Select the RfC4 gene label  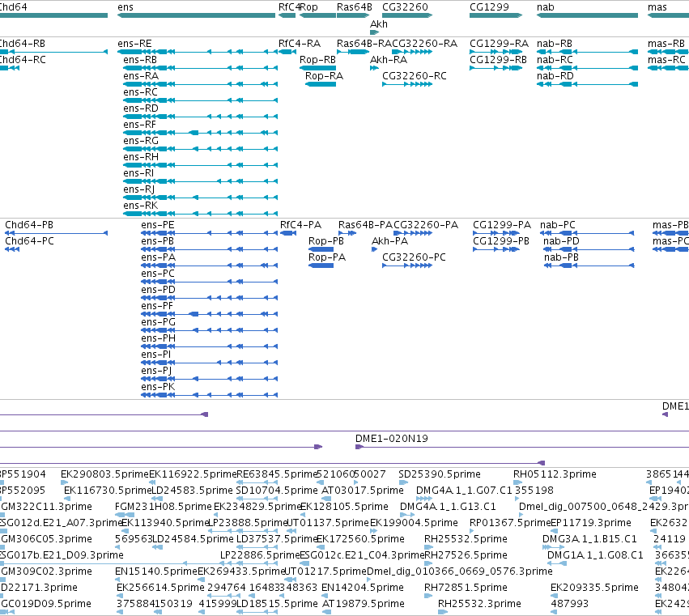289,7
